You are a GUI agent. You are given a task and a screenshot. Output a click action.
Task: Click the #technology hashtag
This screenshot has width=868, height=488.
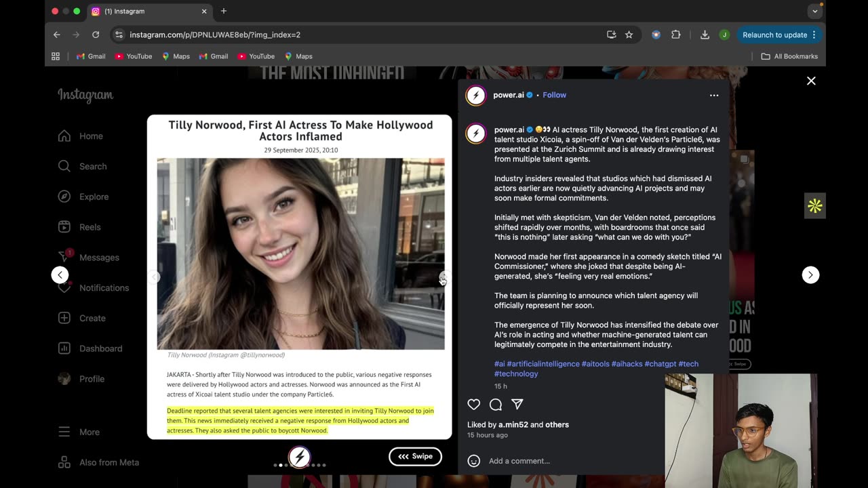pyautogui.click(x=516, y=373)
